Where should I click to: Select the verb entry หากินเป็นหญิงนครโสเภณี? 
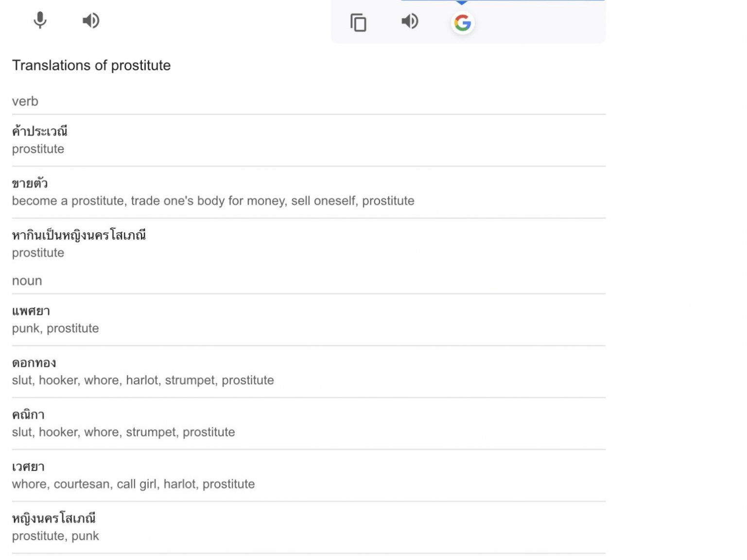click(x=79, y=235)
